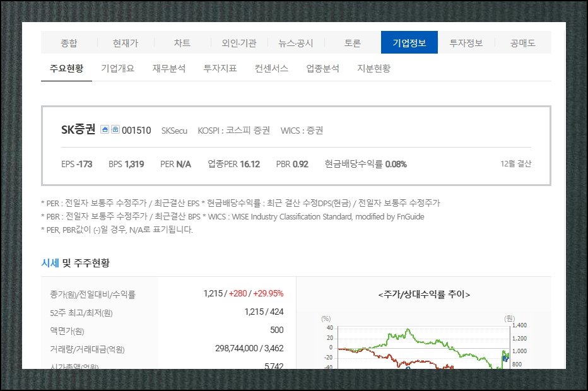Click the PER N/A value

pos(175,164)
